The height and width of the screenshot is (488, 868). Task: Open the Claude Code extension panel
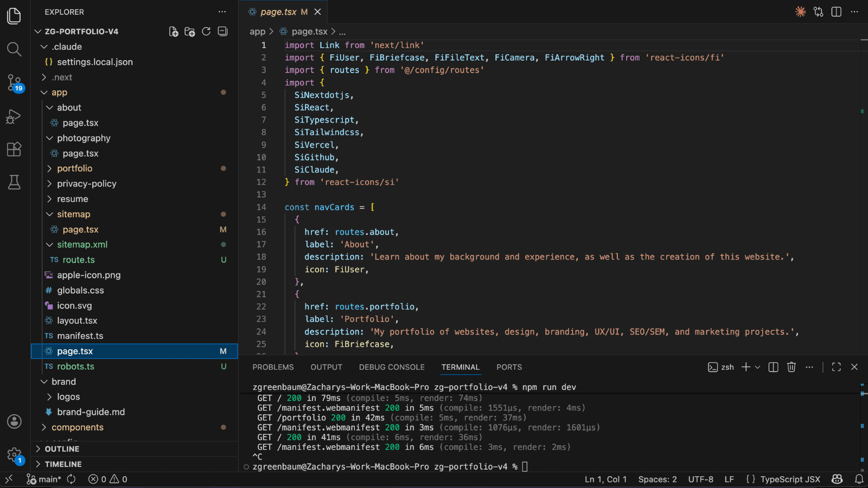pyautogui.click(x=800, y=11)
